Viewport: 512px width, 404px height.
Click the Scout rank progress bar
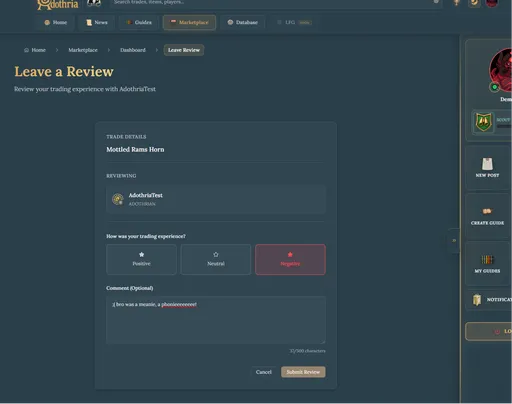tap(504, 127)
